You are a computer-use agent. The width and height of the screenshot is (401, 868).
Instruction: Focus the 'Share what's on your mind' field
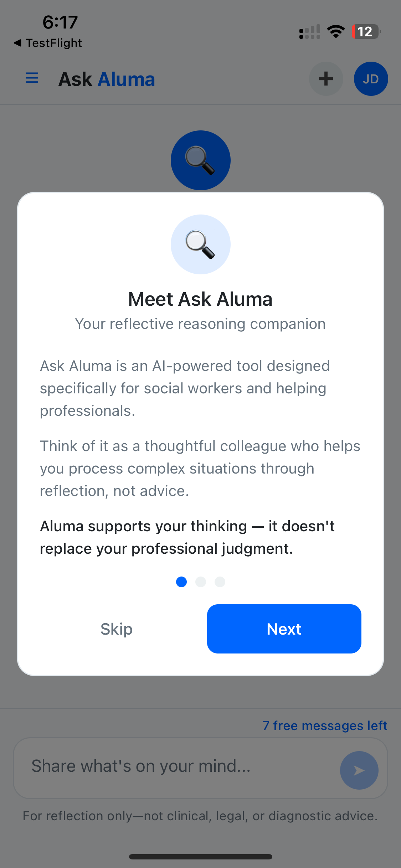coord(178,766)
